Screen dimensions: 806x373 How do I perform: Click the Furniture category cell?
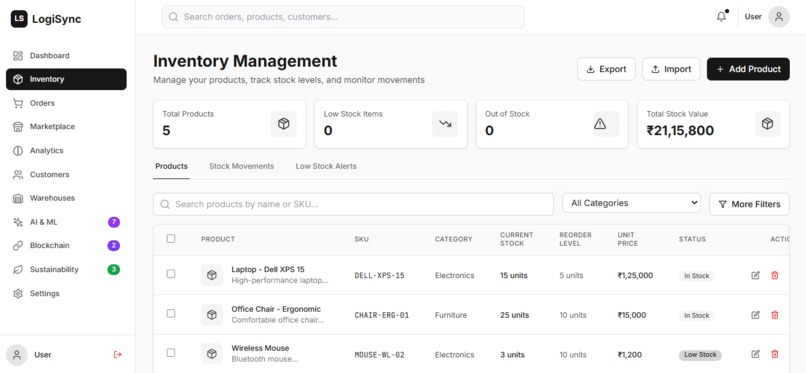(451, 315)
